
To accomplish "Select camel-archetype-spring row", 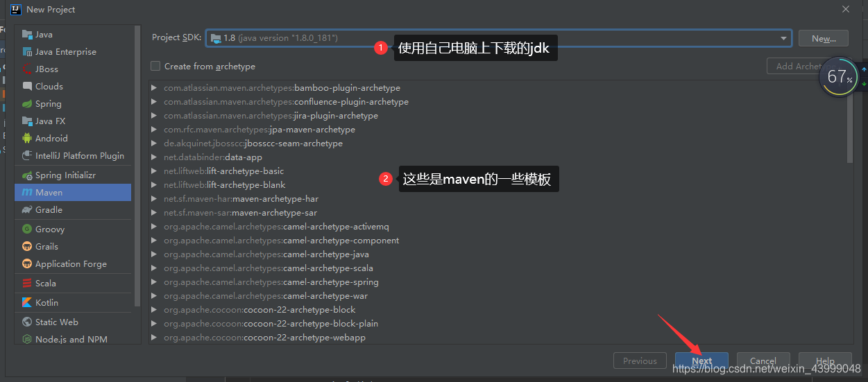I will (x=498, y=282).
